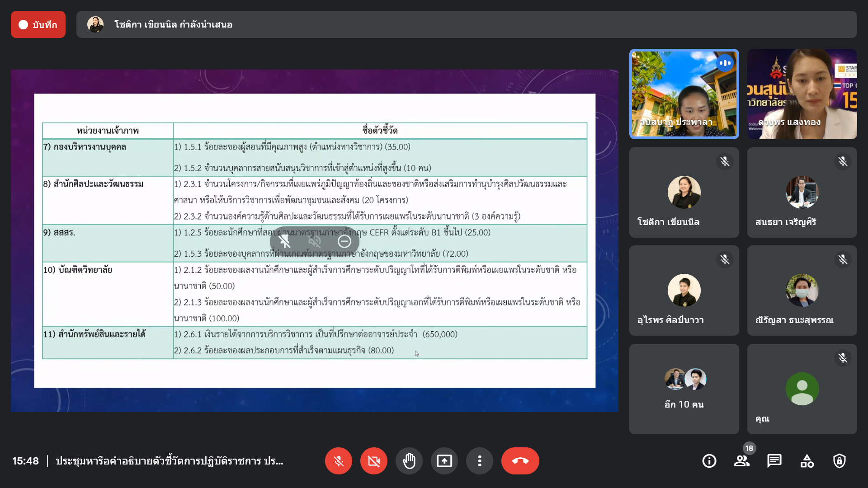Screen dimensions: 868x488
Task: Open the activities shapes icon
Action: coord(807,461)
